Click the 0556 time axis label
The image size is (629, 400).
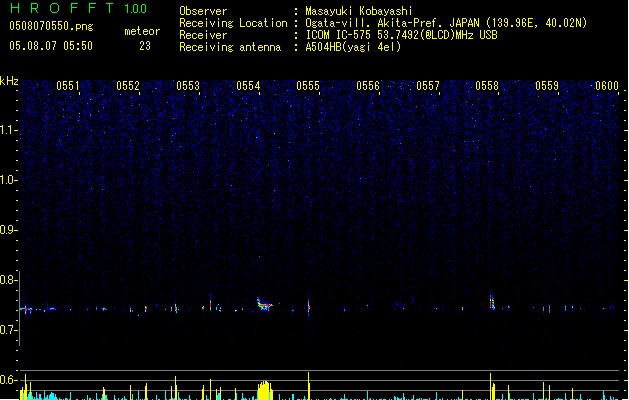click(368, 86)
